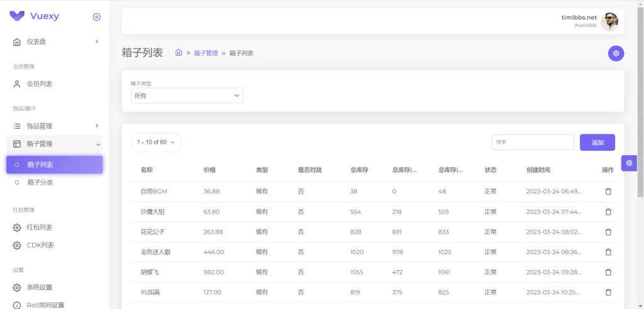The height and width of the screenshot is (309, 644).
Task: Click the Vuexy logo icon
Action: point(17,16)
